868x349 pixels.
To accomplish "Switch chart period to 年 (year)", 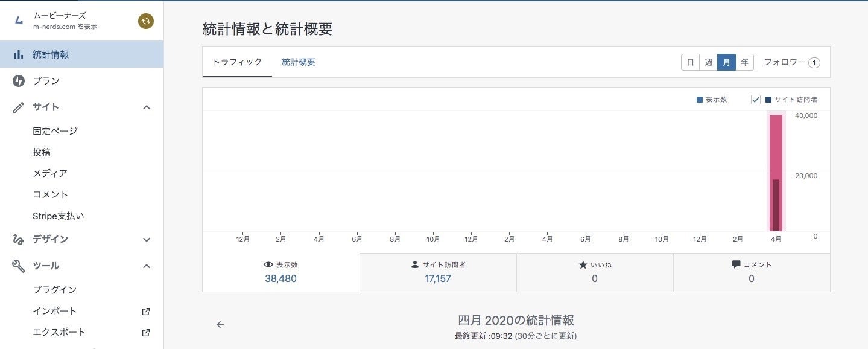I will click(744, 62).
